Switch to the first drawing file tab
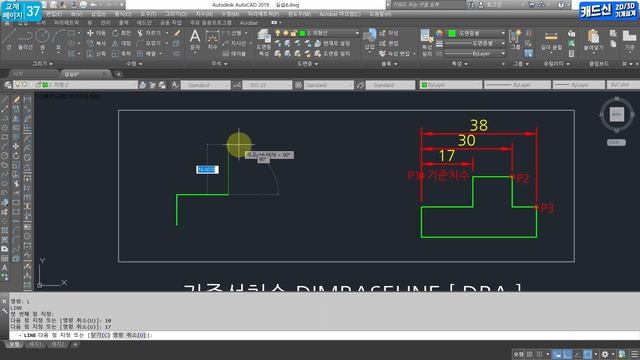The image size is (640, 360). pos(33,74)
